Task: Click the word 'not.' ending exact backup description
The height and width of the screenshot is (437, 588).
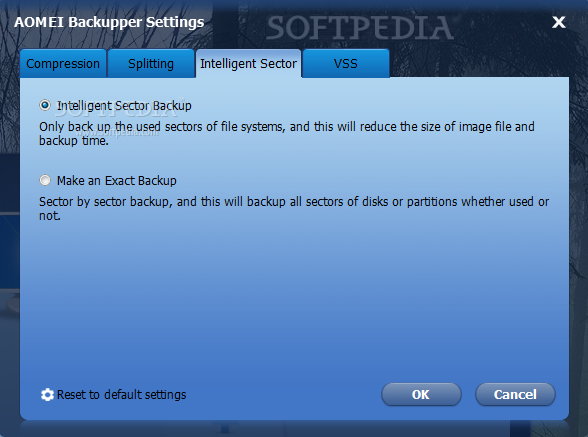Action: click(x=50, y=216)
